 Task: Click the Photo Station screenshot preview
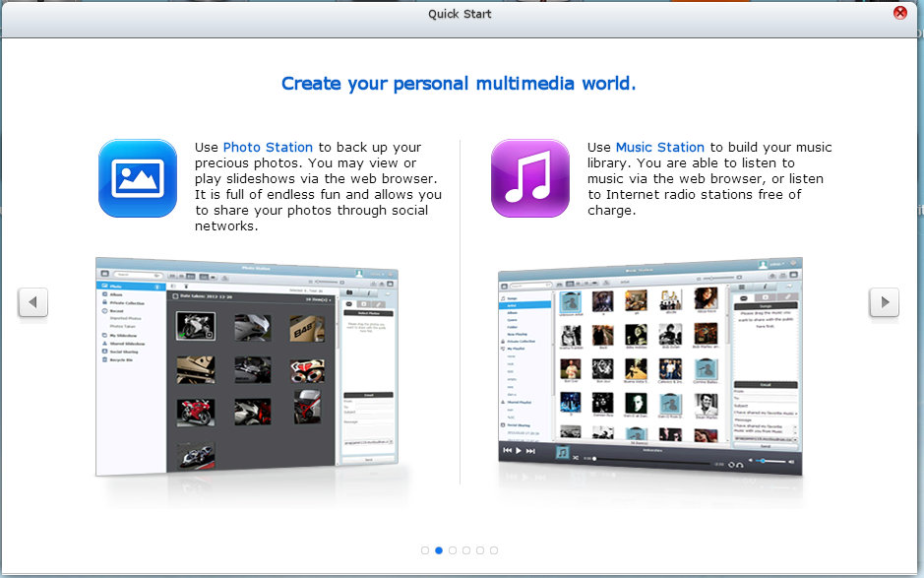(247, 365)
